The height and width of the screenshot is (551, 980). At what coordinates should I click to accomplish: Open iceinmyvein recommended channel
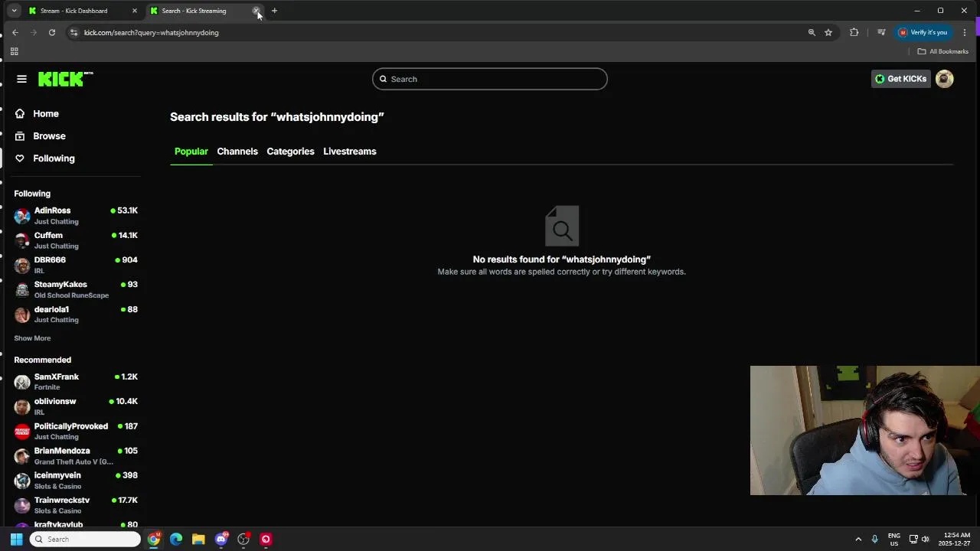[76, 481]
